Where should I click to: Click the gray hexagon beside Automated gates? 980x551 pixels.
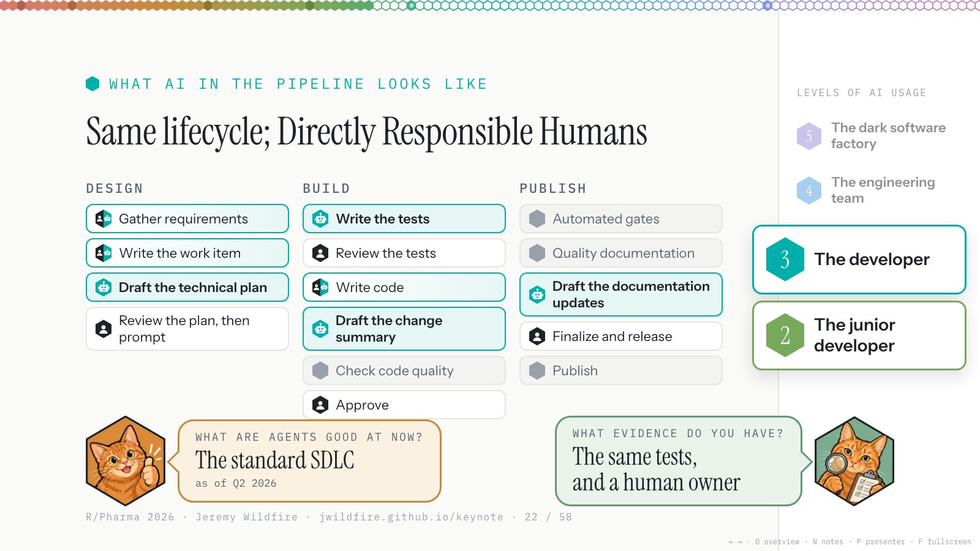[x=537, y=219]
